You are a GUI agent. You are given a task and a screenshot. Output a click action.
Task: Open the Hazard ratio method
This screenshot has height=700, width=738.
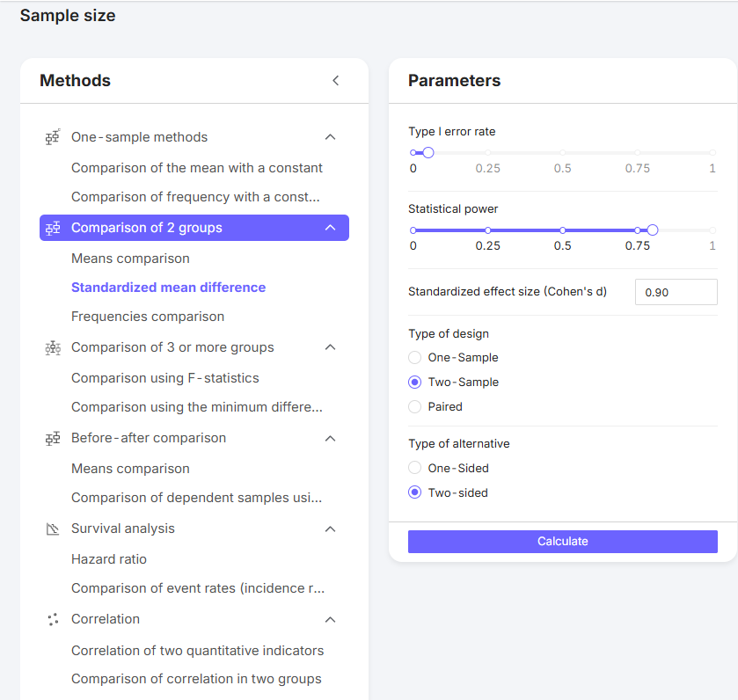point(109,559)
